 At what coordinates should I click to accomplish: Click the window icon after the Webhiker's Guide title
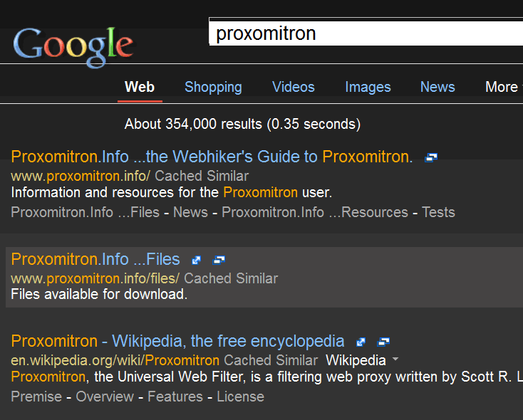[x=430, y=157]
